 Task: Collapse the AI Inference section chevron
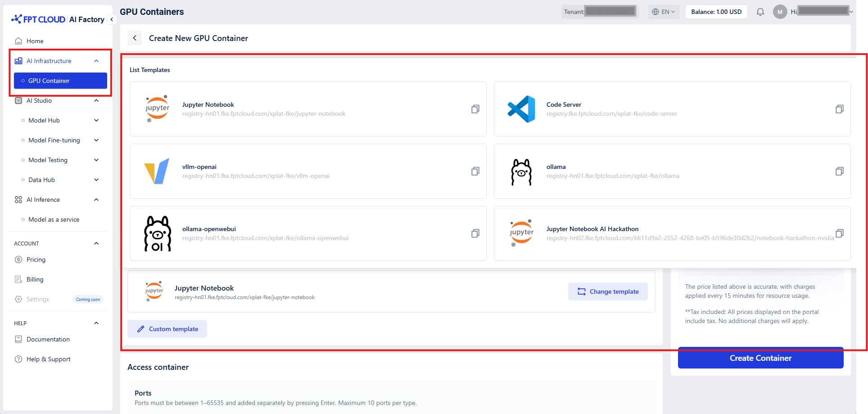point(96,200)
